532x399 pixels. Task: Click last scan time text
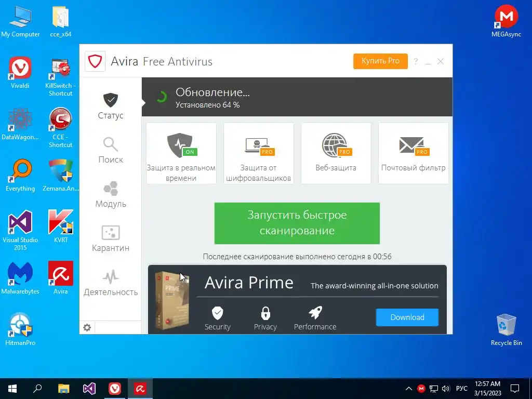click(297, 257)
